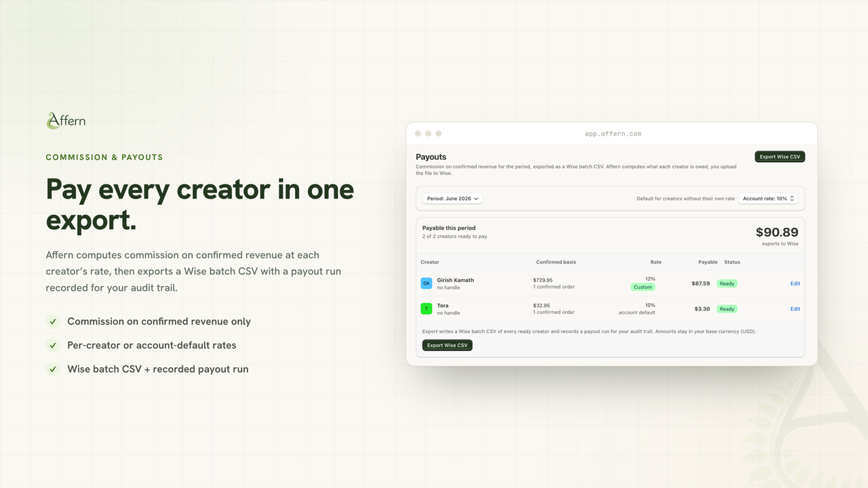Viewport: 868px width, 488px height.
Task: Click Tora's green T avatar
Action: (x=427, y=308)
